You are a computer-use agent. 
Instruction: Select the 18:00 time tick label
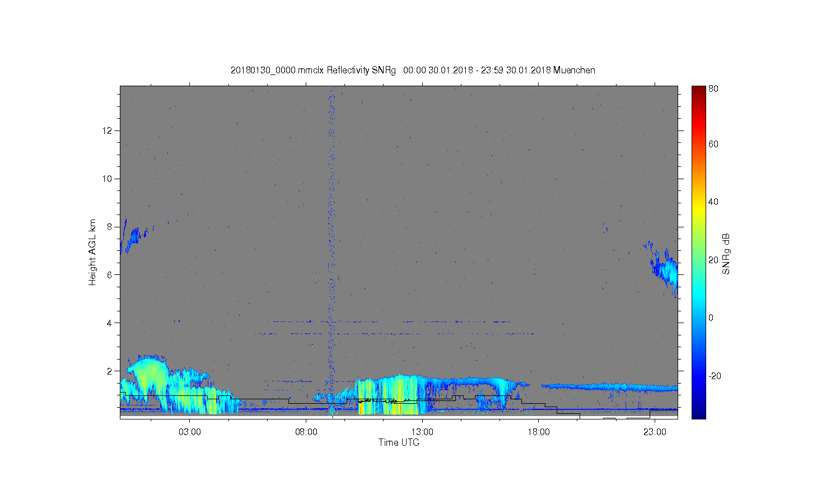(x=539, y=432)
